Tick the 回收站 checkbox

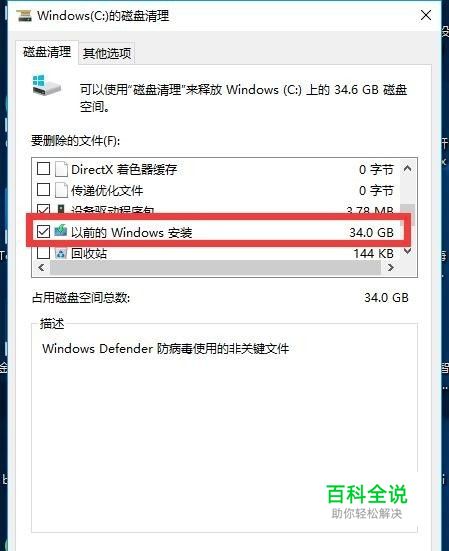click(44, 253)
